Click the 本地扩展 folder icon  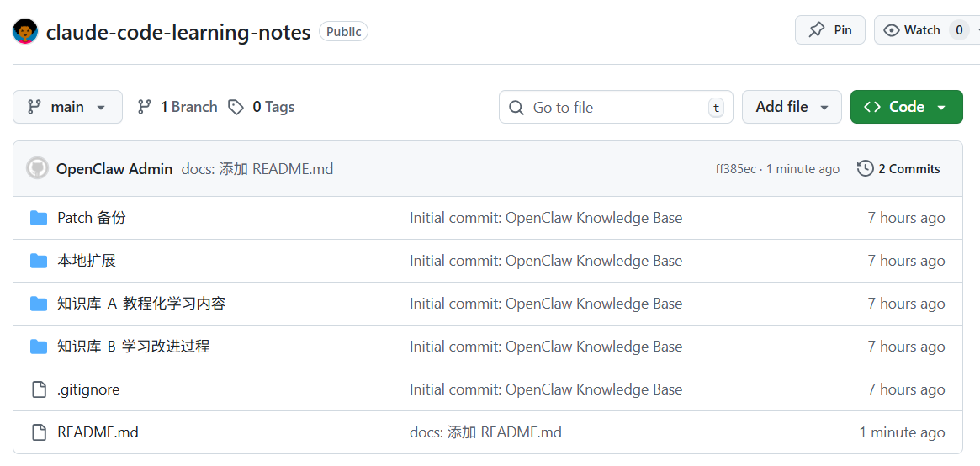tap(39, 261)
